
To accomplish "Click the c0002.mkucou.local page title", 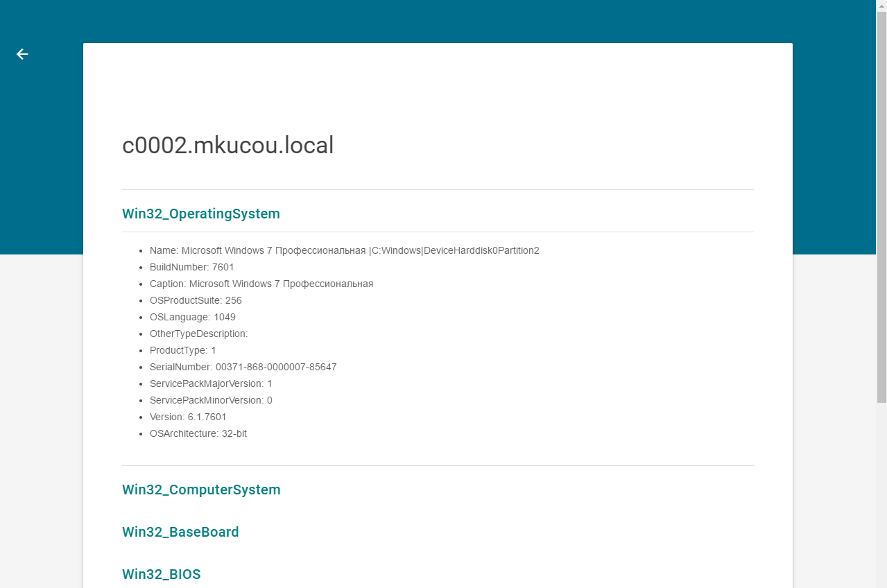I will pyautogui.click(x=227, y=146).
